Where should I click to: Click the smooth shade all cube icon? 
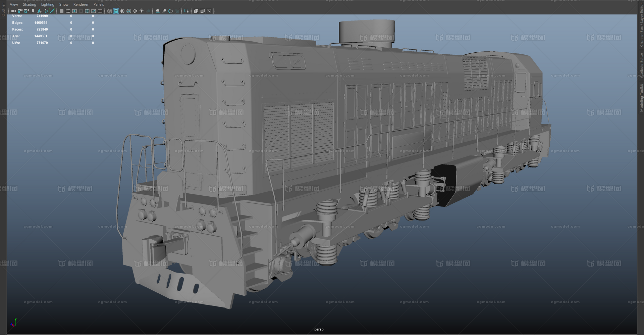point(116,11)
